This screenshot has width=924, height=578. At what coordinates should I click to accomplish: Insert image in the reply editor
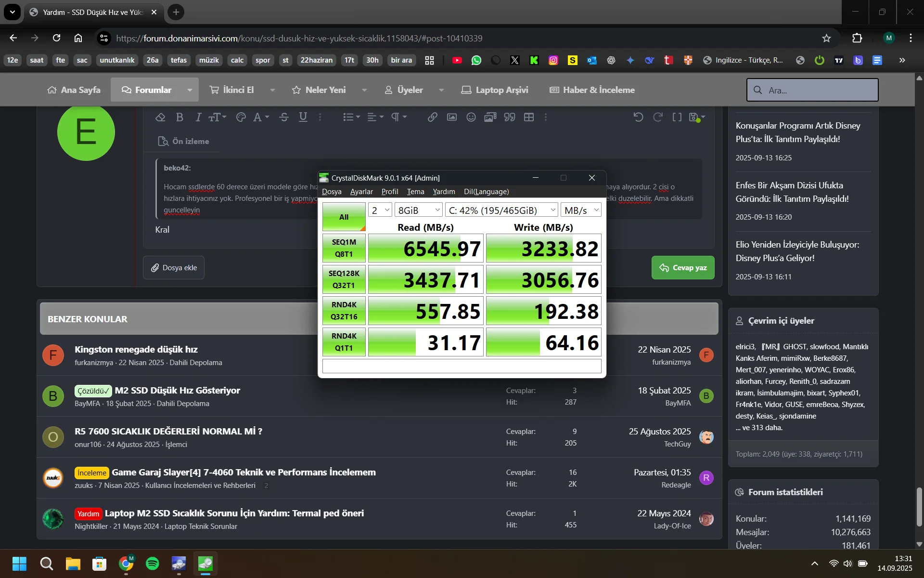[x=451, y=117]
